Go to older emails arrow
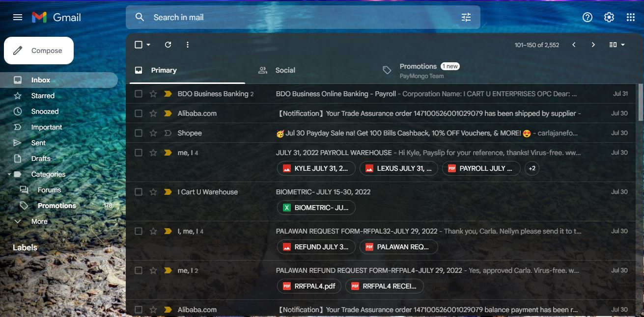The width and height of the screenshot is (644, 317). (x=593, y=45)
